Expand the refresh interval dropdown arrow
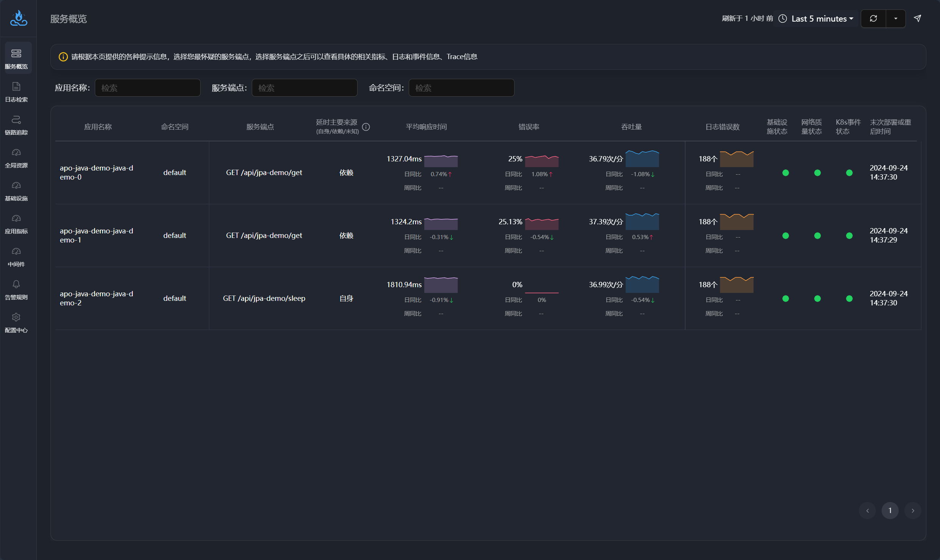The image size is (940, 560). pos(896,18)
